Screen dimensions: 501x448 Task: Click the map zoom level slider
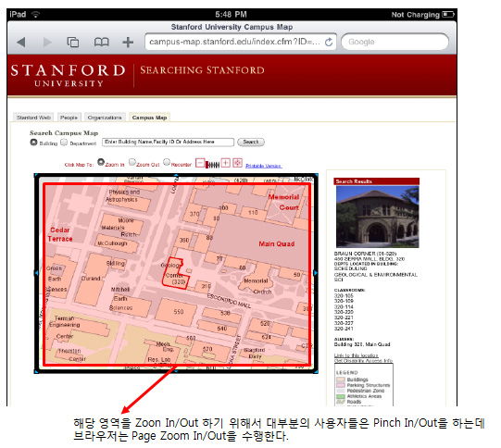point(212,165)
